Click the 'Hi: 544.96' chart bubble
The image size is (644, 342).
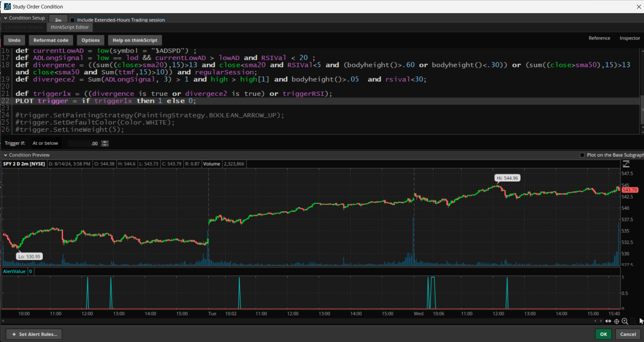[507, 178]
